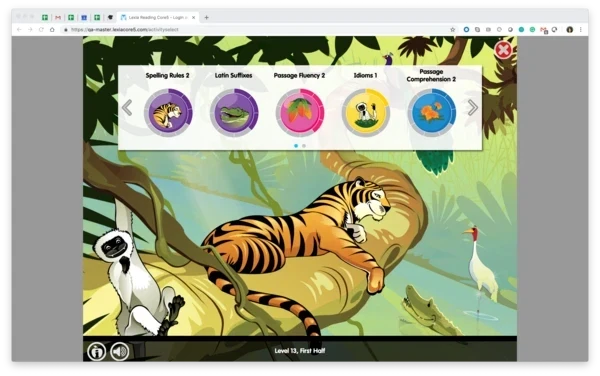Viewport: 600px width, 376px height.
Task: Go back in browser history
Action: pyautogui.click(x=19, y=29)
